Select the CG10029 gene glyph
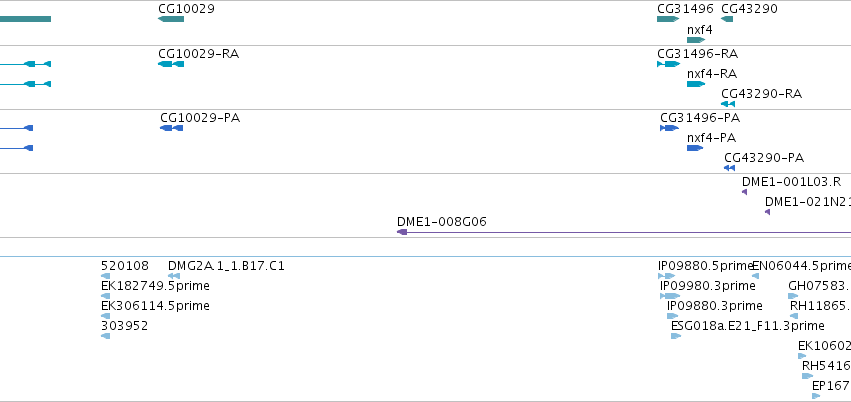Image resolution: width=851 pixels, height=402 pixels. (171, 19)
